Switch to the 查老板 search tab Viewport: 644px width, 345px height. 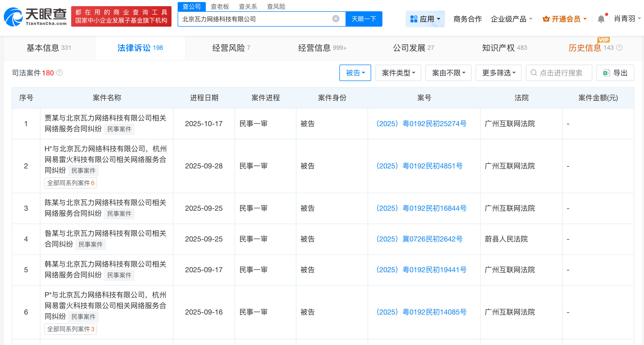coord(220,6)
